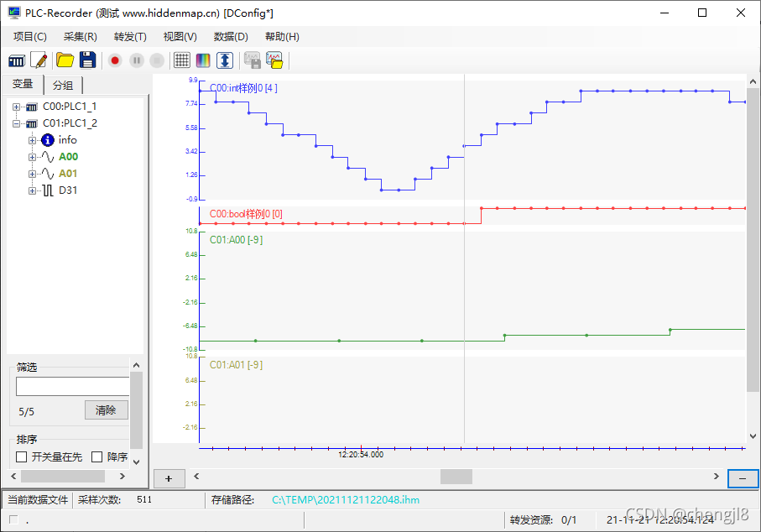Expand the info tree node

(x=32, y=140)
